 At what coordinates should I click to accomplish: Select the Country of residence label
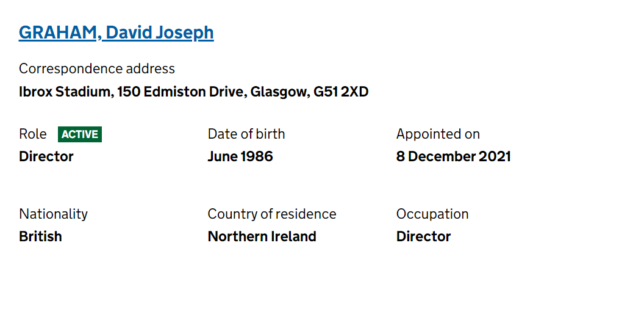coord(272,214)
